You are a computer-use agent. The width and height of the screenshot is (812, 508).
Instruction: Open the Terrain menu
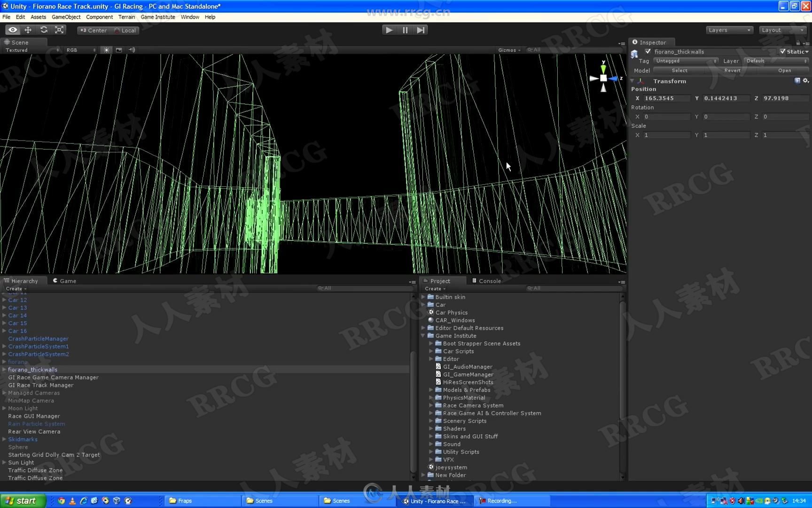tap(126, 17)
